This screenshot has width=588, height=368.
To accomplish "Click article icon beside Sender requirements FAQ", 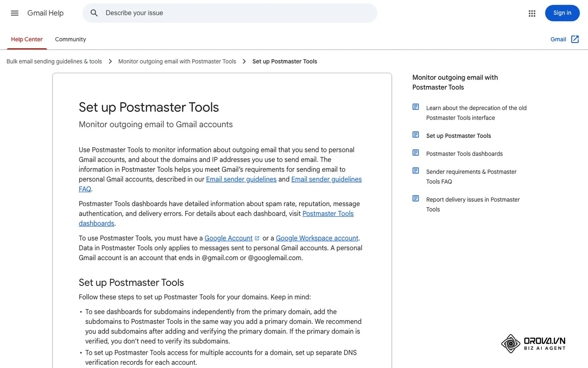I will (416, 171).
